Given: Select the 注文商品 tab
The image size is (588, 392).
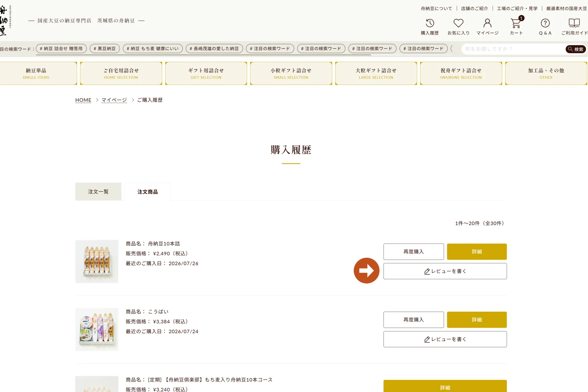Looking at the screenshot, I should point(148,191).
